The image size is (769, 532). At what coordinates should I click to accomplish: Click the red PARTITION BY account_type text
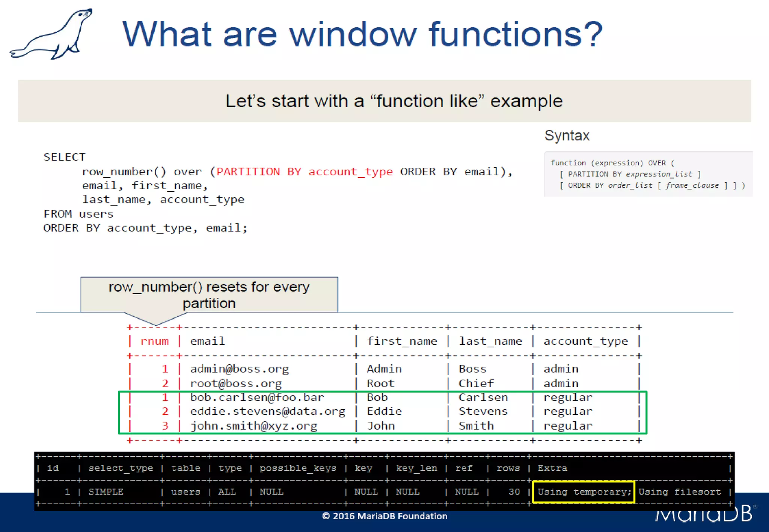305,172
